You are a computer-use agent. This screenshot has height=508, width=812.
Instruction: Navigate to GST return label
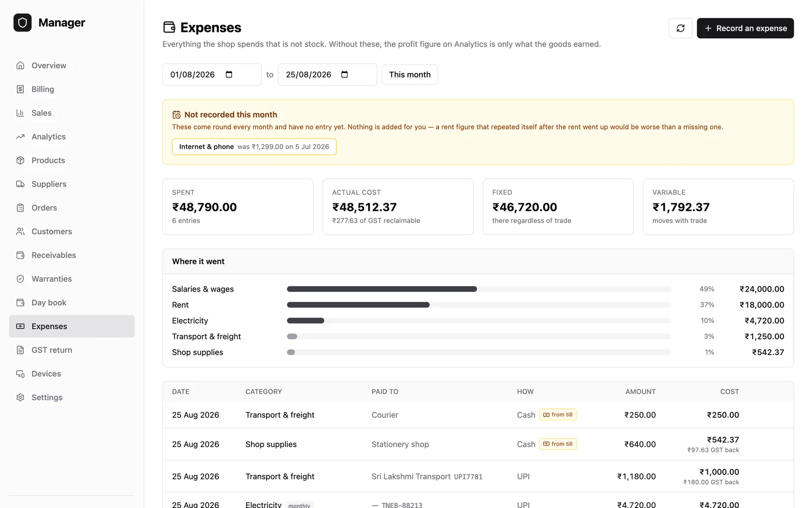coord(52,350)
